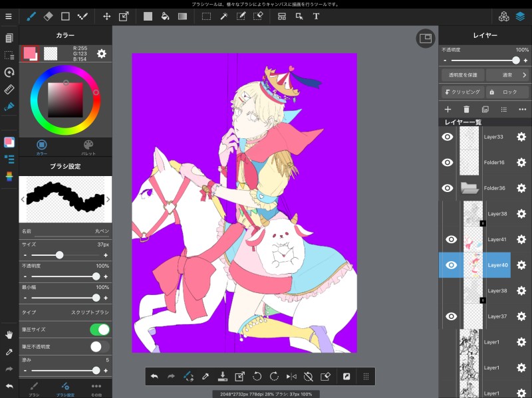Hide Layer33 with eye icon
The height and width of the screenshot is (398, 532).
click(x=448, y=137)
